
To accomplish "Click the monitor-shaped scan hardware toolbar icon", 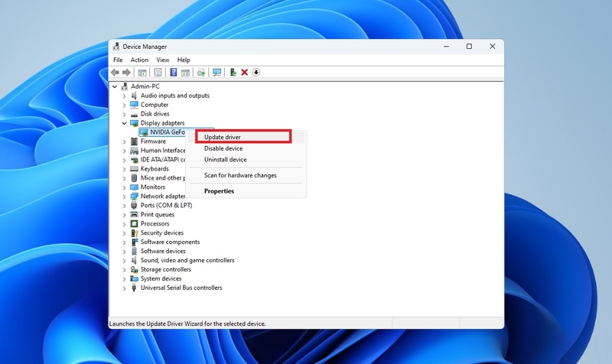I will click(217, 73).
